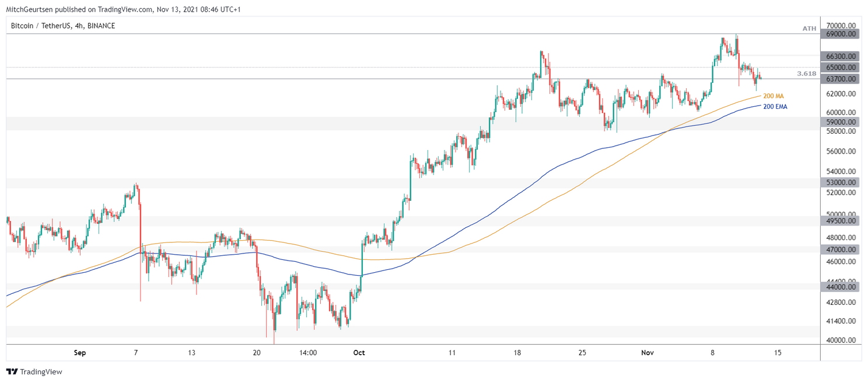The width and height of the screenshot is (868, 382).
Task: Click the 11 date on time axis
Action: tap(452, 353)
